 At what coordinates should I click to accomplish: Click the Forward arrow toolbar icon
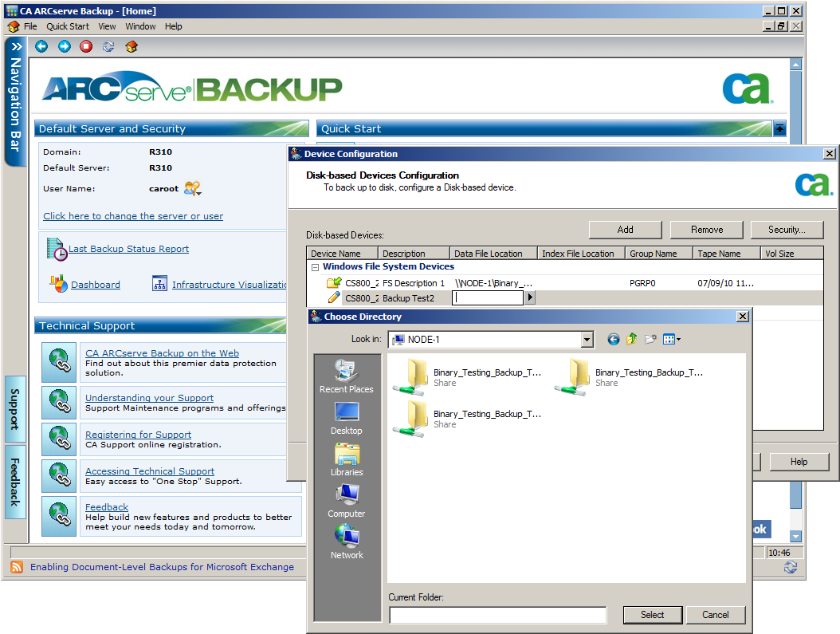tap(65, 46)
